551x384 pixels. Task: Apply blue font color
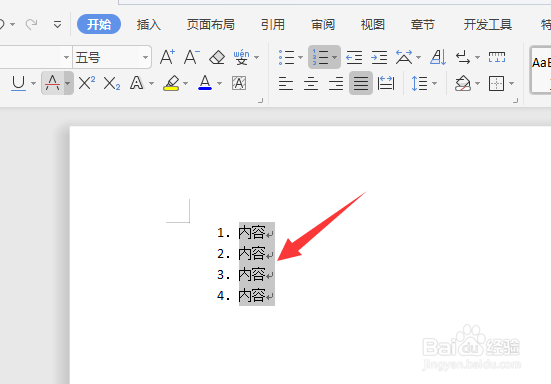[205, 83]
